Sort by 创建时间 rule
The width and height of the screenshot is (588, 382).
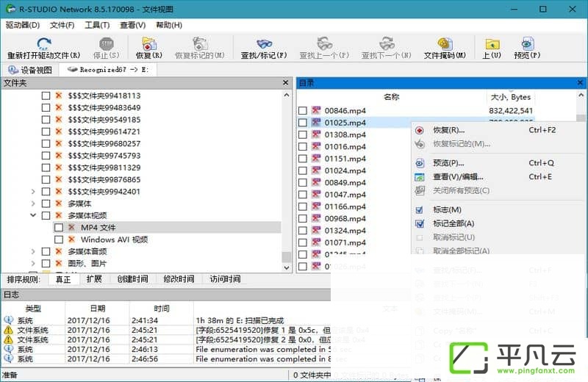[132, 279]
